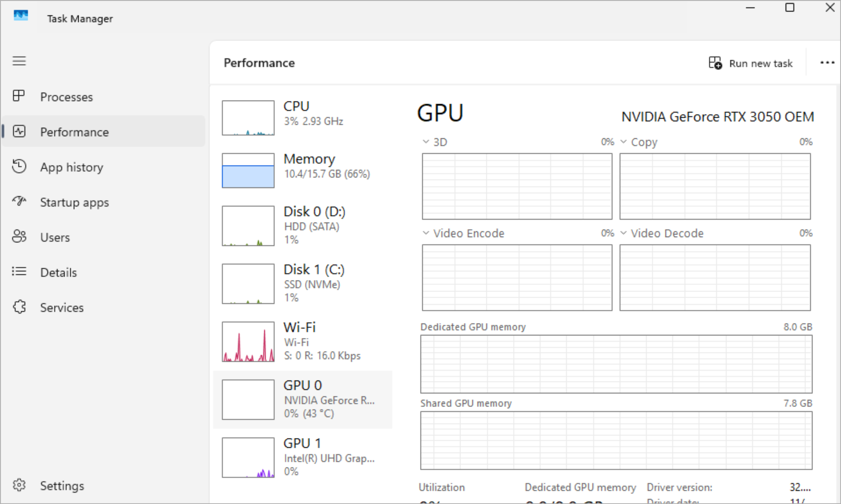Open the 3D engine dropdown chevron

pyautogui.click(x=426, y=142)
